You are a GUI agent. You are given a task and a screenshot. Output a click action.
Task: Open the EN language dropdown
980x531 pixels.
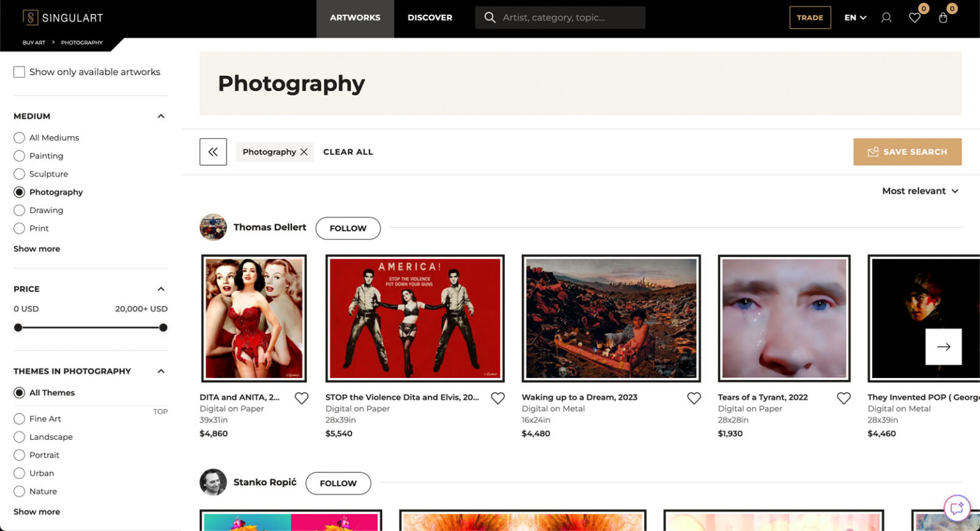click(854, 18)
